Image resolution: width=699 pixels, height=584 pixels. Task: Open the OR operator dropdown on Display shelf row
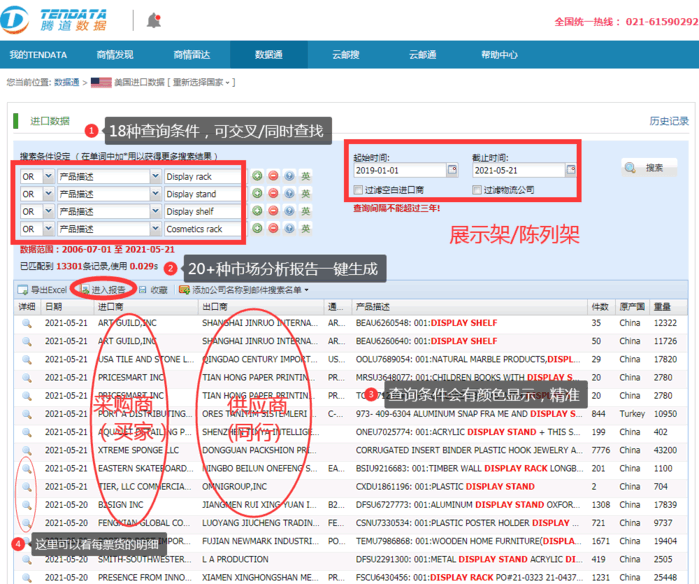[x=49, y=211]
